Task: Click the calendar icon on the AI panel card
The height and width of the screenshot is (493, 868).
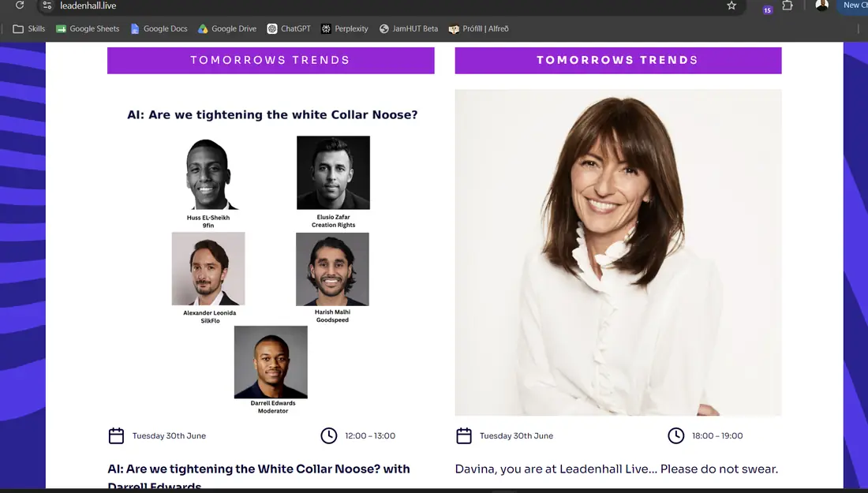Action: [x=116, y=435]
